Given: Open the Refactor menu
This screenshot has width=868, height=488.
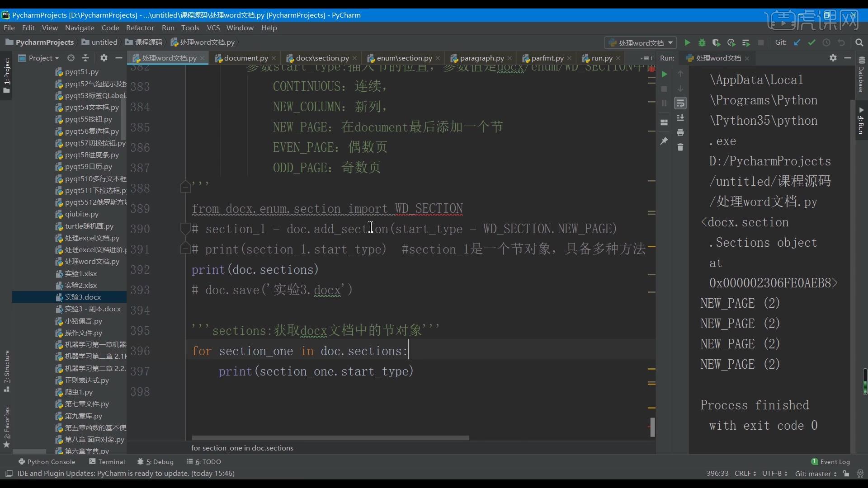Looking at the screenshot, I should click(x=140, y=28).
